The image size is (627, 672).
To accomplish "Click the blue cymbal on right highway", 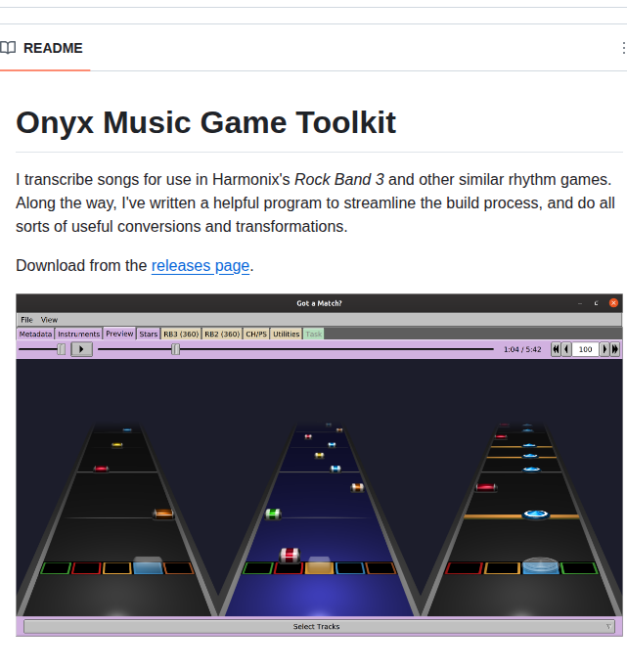I will click(x=536, y=514).
